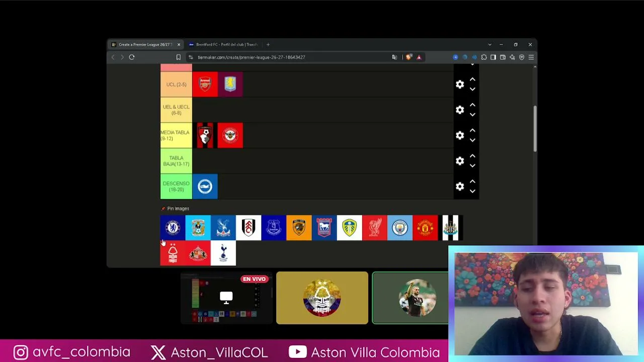Open the browser extensions puzzle icon

[x=484, y=57]
